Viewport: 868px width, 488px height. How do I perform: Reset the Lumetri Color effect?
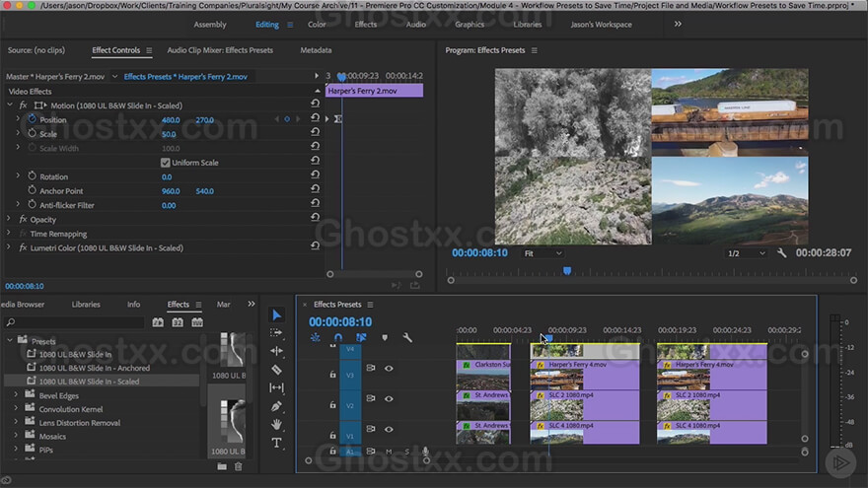tap(315, 245)
